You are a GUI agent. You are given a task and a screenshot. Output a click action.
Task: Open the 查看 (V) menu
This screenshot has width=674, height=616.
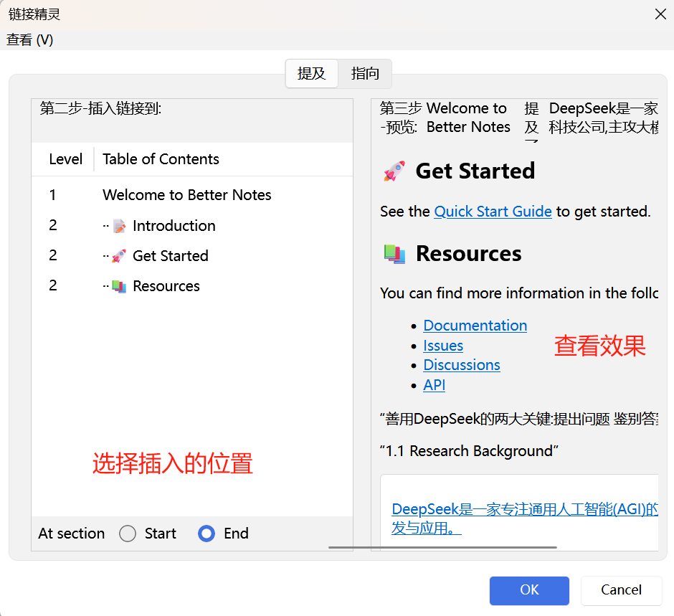point(29,40)
